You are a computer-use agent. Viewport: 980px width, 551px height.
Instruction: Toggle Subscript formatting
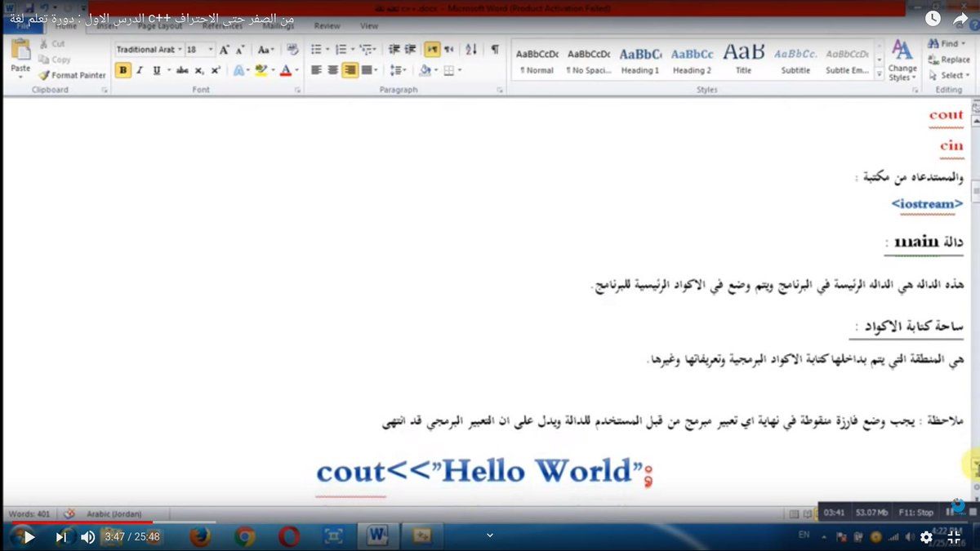[199, 70]
